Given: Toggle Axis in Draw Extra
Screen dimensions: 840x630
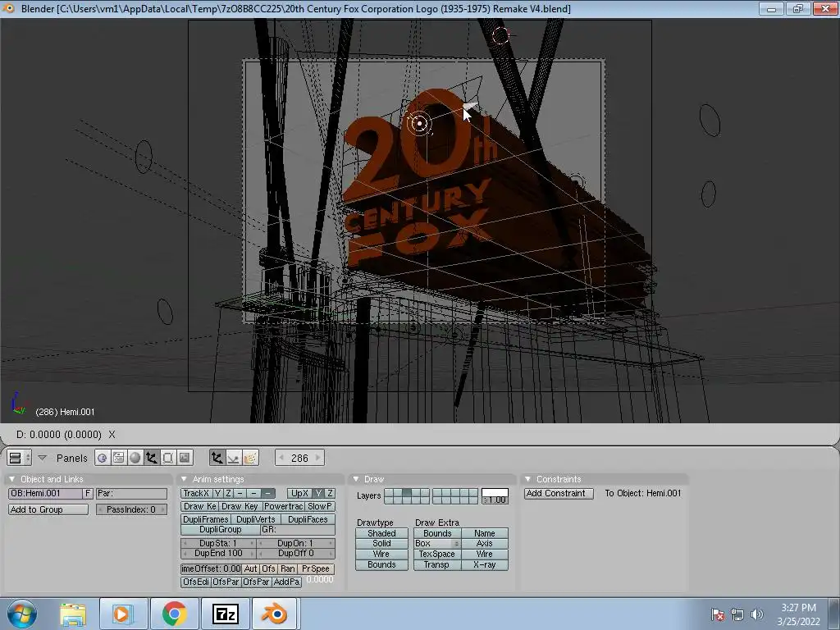Looking at the screenshot, I should coord(484,544).
